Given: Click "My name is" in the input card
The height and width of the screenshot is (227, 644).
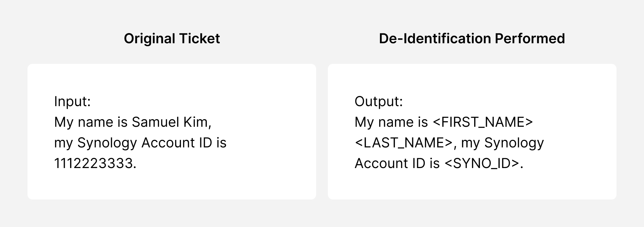Looking at the screenshot, I should [x=90, y=122].
